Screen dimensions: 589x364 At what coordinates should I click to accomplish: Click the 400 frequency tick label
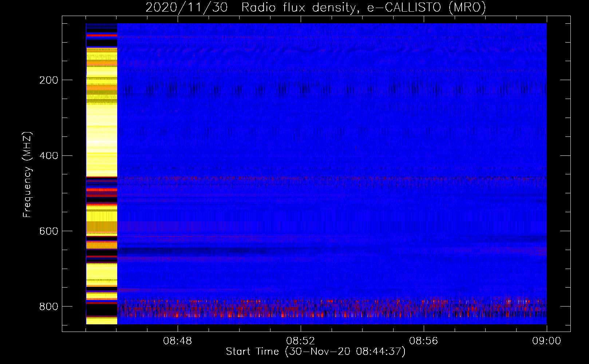click(49, 156)
